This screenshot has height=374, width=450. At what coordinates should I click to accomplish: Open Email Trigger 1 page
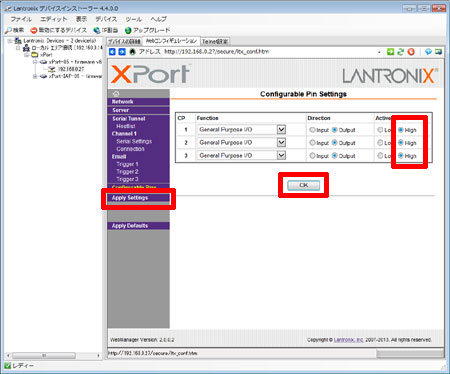point(127,164)
